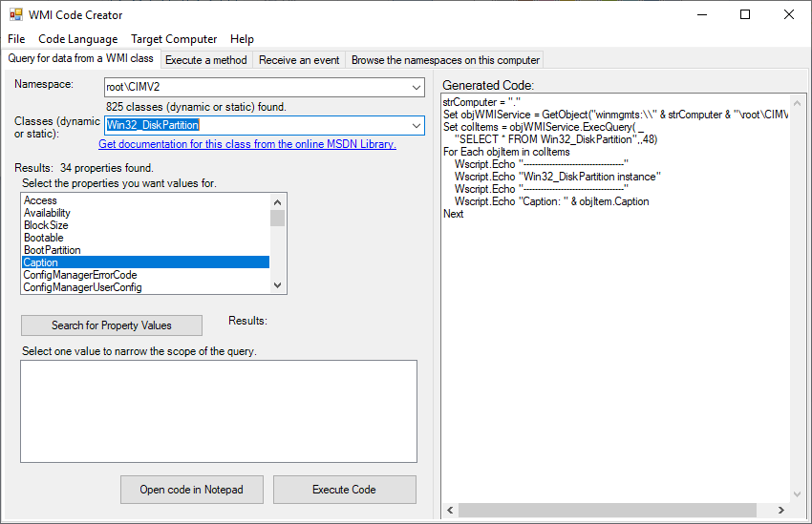Click the Set objWMIService code line
This screenshot has height=524, width=812.
click(616, 115)
